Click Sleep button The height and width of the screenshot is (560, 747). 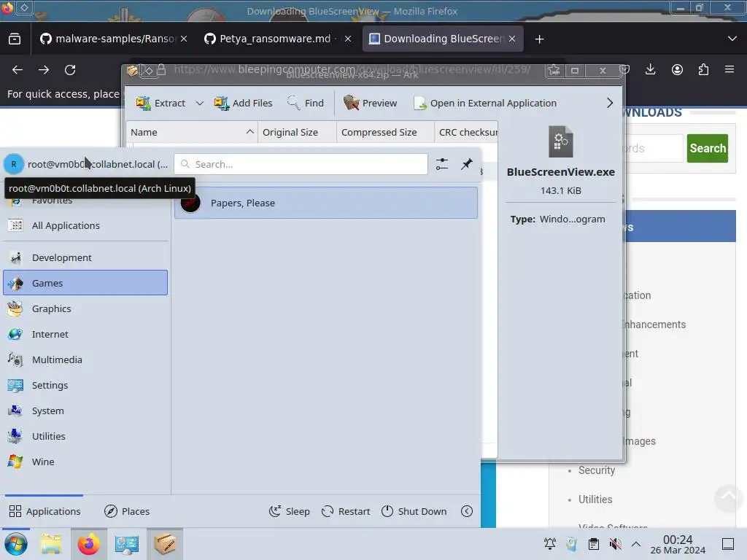(x=289, y=511)
